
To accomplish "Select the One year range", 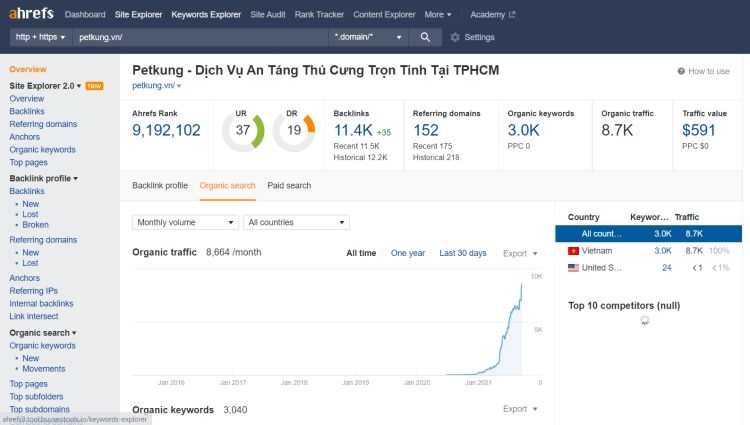I will tap(408, 253).
